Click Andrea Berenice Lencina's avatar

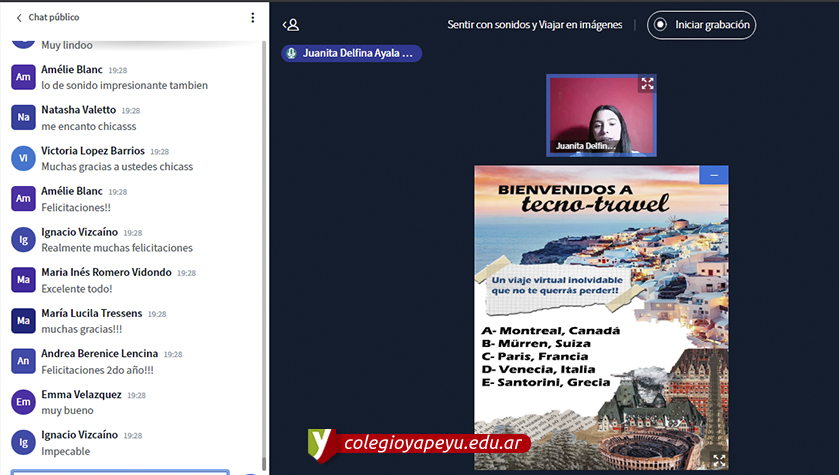click(x=23, y=361)
